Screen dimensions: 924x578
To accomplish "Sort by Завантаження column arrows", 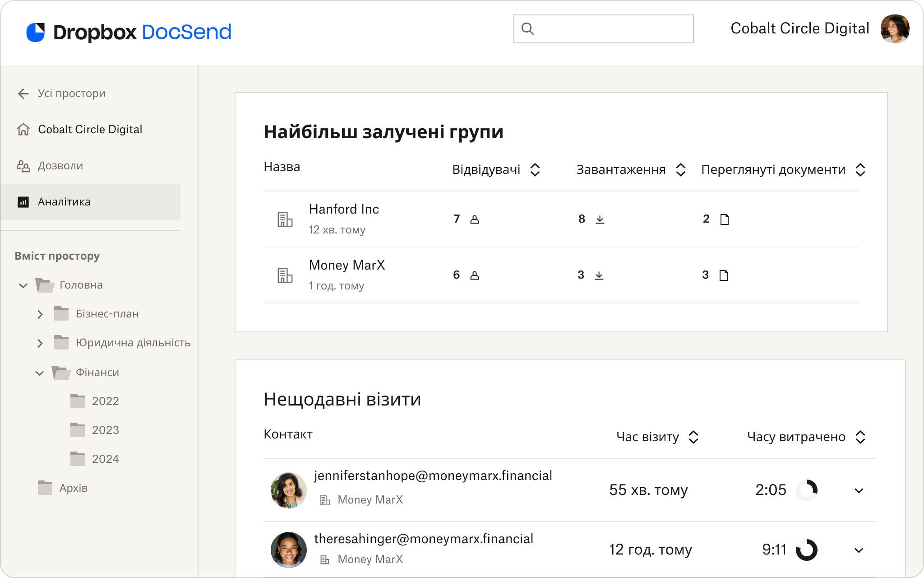I will [x=681, y=170].
